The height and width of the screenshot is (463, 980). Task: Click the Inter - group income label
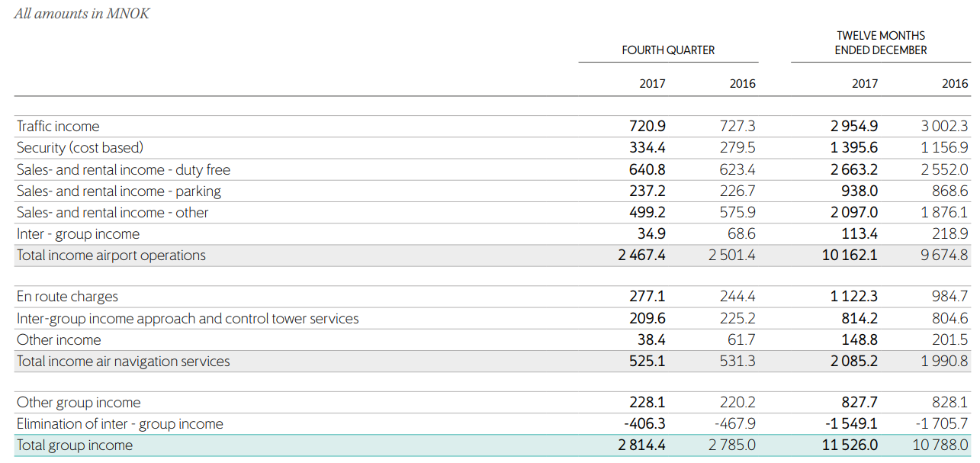click(x=78, y=233)
